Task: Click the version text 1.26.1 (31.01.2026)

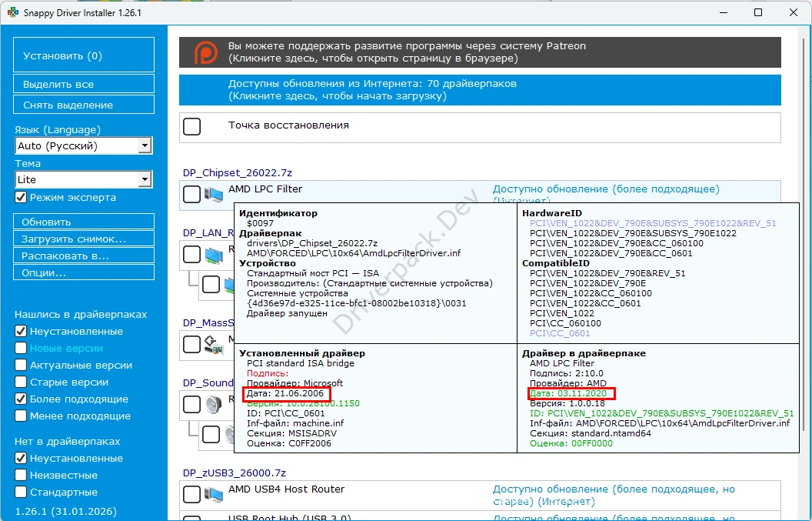Action: pos(66,511)
